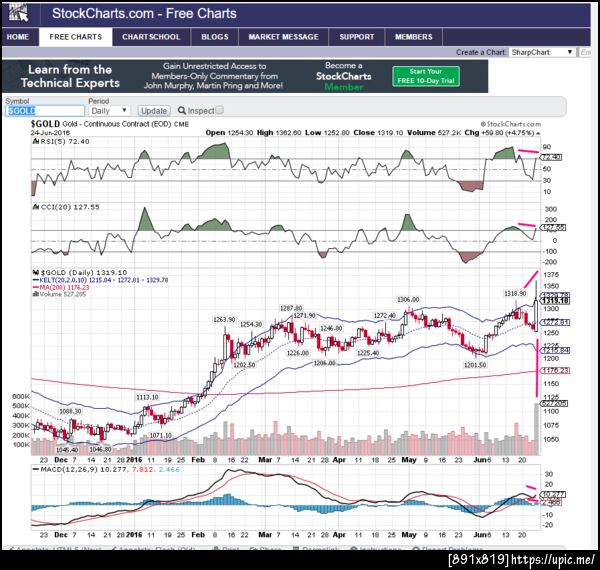The height and width of the screenshot is (570, 600).
Task: Open the MEMBERS nav item
Action: pyautogui.click(x=414, y=37)
